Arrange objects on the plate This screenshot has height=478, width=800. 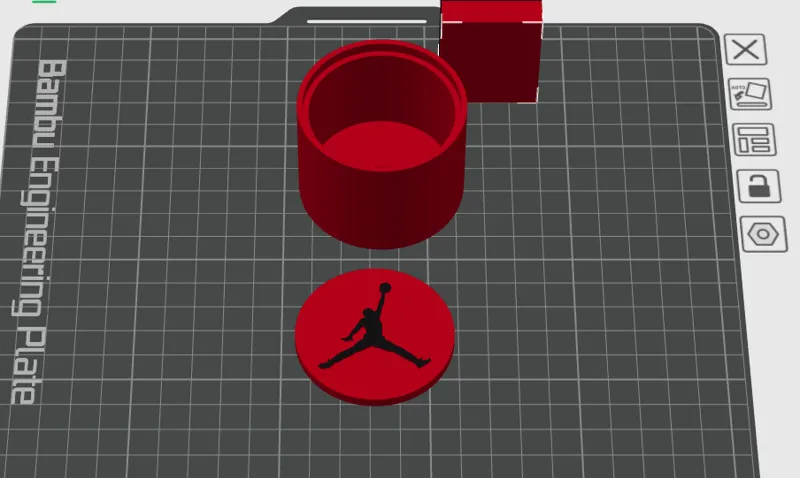click(754, 139)
